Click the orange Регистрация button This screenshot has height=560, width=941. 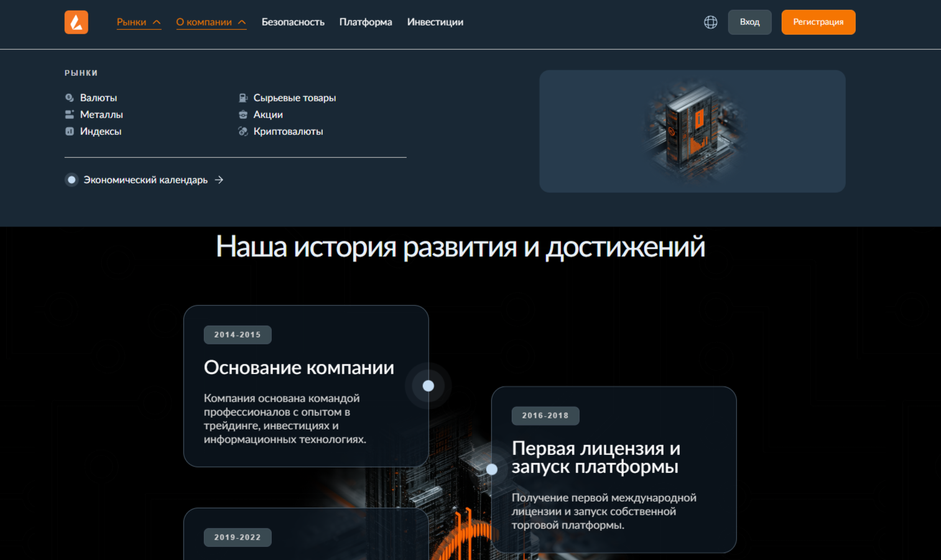[818, 22]
